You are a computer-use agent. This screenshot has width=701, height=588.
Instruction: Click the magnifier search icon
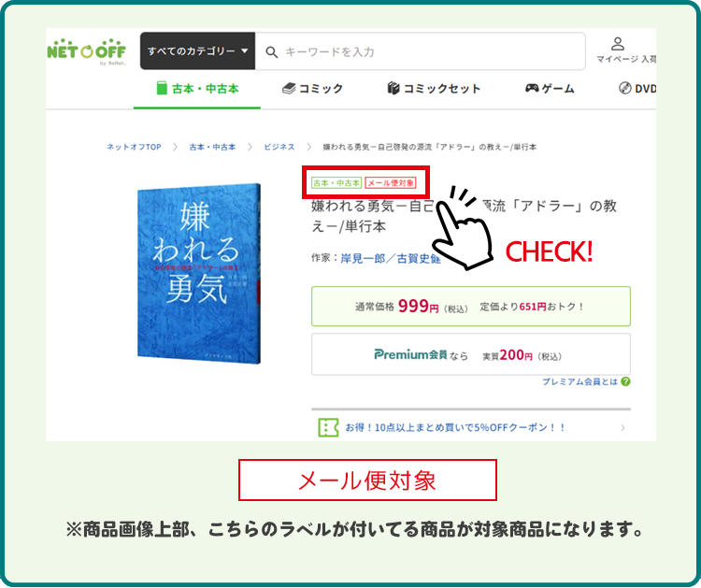tap(271, 52)
